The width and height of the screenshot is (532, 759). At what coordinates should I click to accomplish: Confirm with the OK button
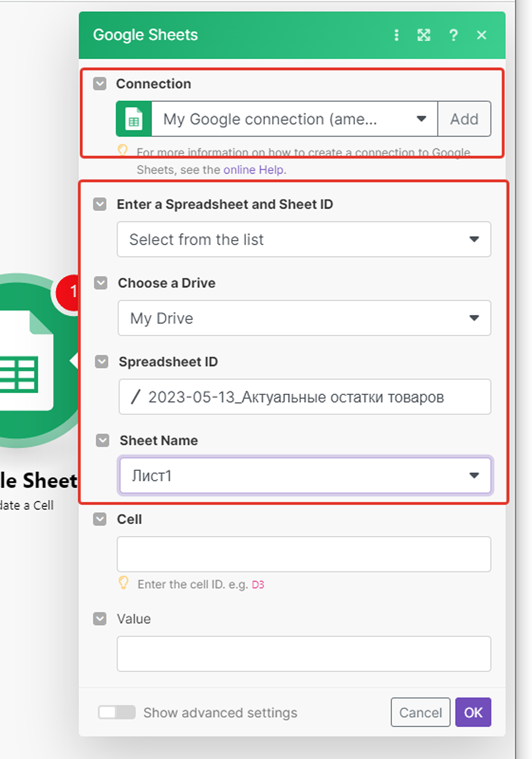[x=473, y=712]
